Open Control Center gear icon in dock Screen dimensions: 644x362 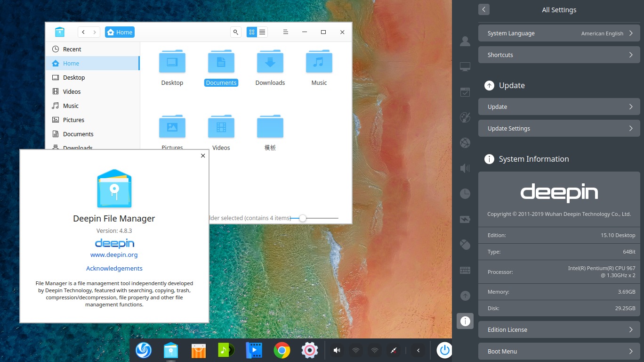click(x=309, y=350)
